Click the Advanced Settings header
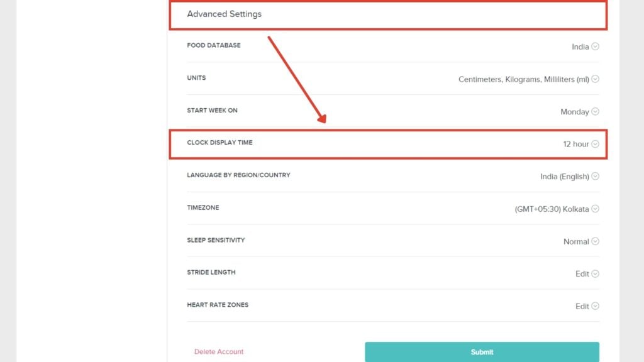Viewport: 644px width, 362px height. click(x=388, y=14)
